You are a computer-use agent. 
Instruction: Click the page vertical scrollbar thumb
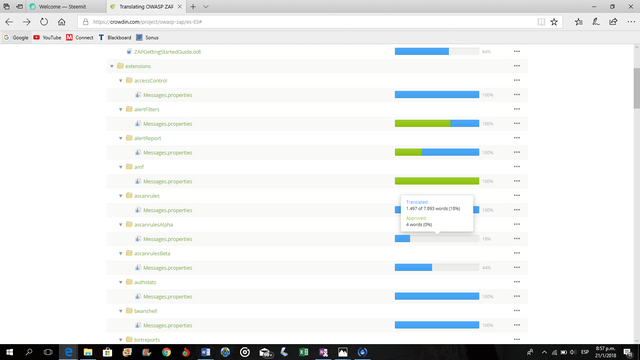(x=636, y=88)
